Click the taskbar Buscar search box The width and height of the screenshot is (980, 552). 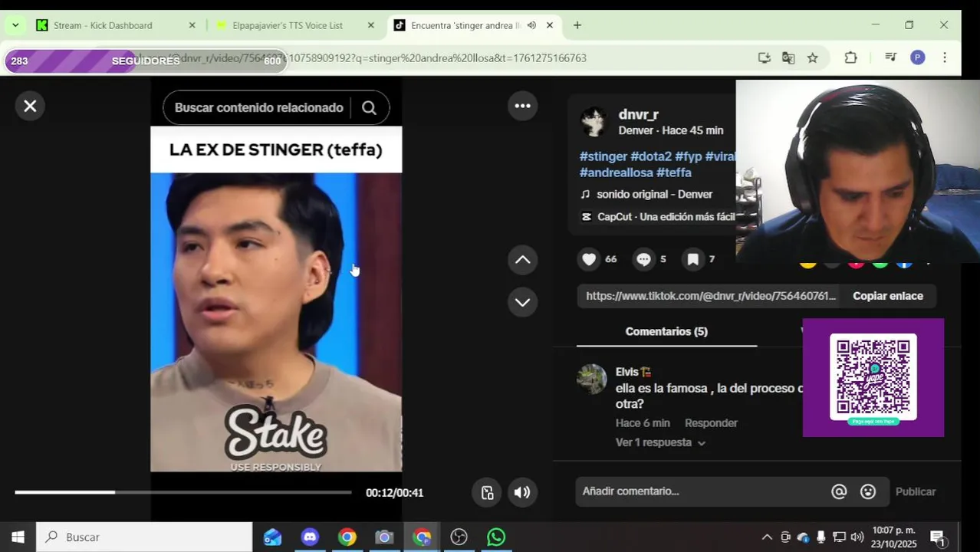pos(144,537)
